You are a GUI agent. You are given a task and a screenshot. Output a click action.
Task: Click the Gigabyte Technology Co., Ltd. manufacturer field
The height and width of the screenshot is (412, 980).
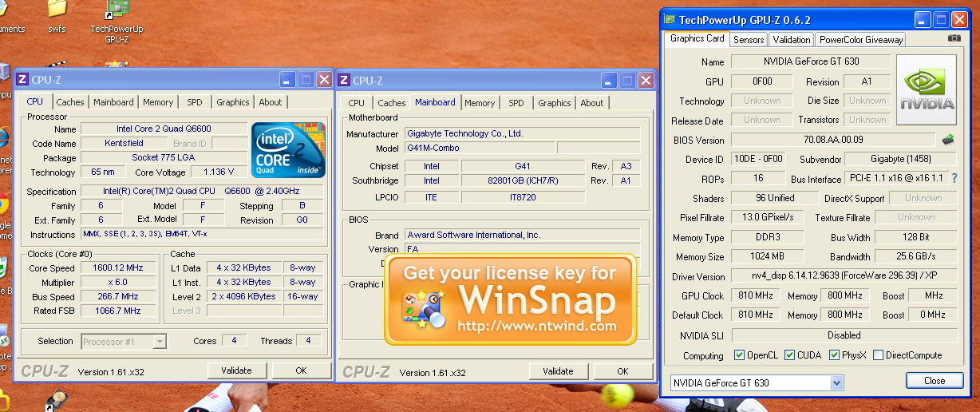pos(522,134)
